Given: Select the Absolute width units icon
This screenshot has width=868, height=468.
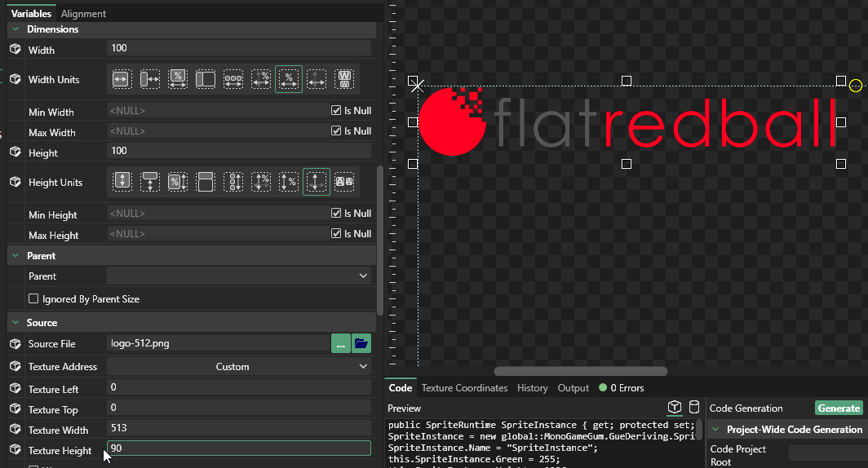Looking at the screenshot, I should (121, 79).
